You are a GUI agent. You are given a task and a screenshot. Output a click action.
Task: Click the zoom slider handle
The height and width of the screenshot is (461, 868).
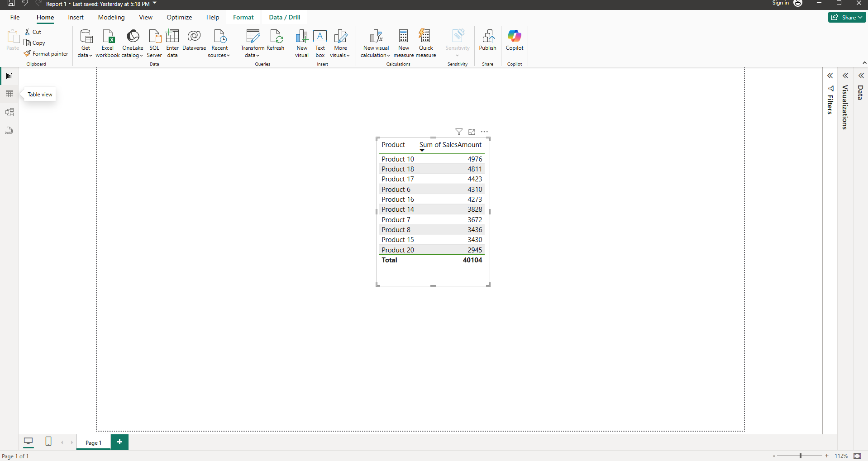tap(801, 456)
